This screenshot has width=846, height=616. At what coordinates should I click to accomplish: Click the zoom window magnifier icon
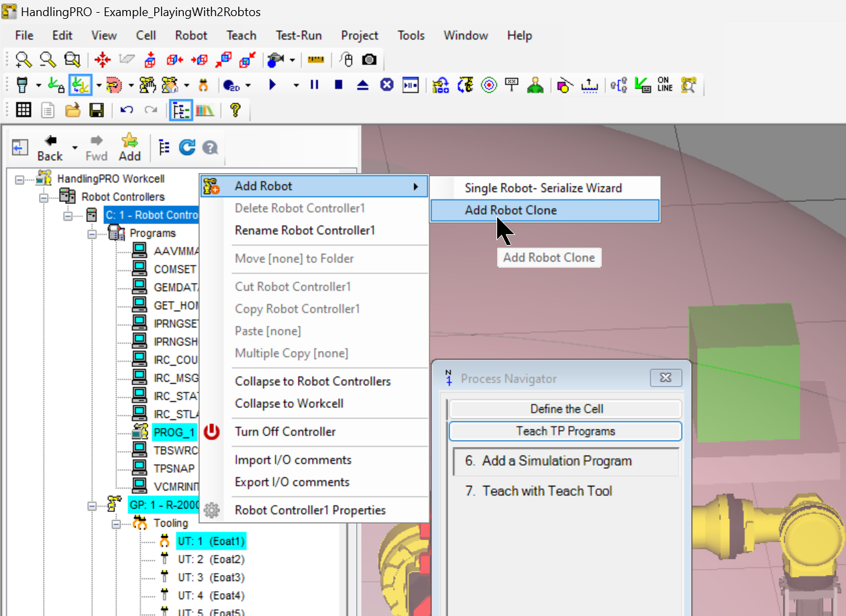pos(72,60)
